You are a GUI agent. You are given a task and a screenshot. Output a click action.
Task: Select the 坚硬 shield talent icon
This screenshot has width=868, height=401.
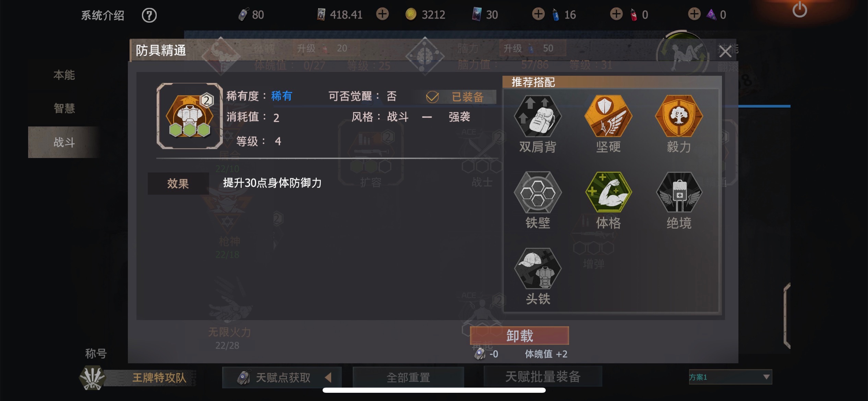(x=608, y=117)
